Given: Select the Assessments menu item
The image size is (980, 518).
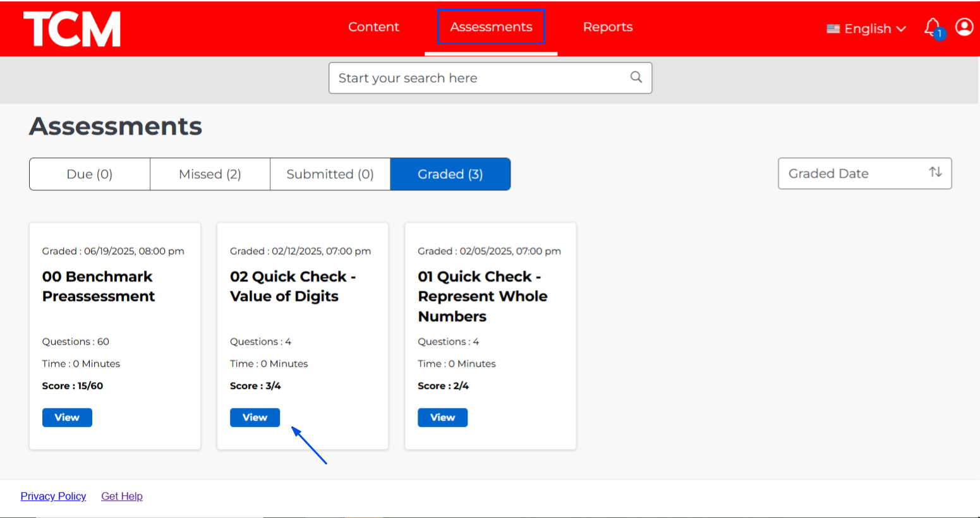Looking at the screenshot, I should [x=491, y=27].
